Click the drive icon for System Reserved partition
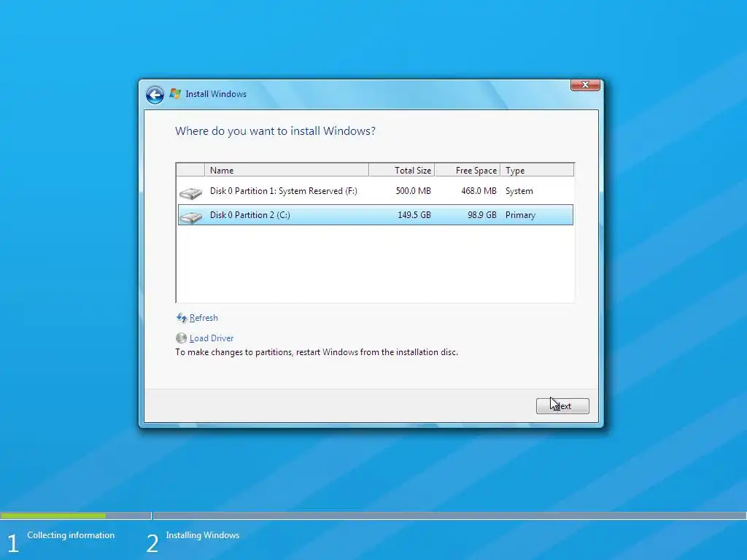The width and height of the screenshot is (747, 560). (x=190, y=192)
